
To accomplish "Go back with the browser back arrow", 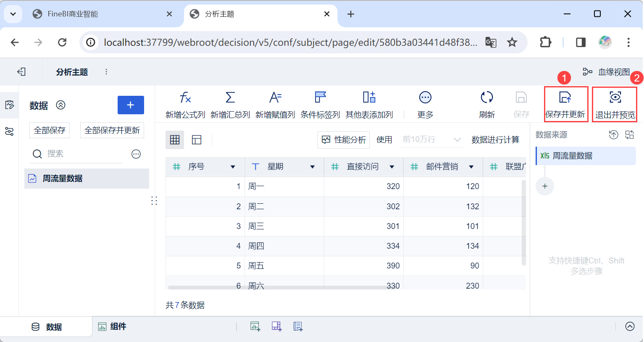I will coord(15,42).
